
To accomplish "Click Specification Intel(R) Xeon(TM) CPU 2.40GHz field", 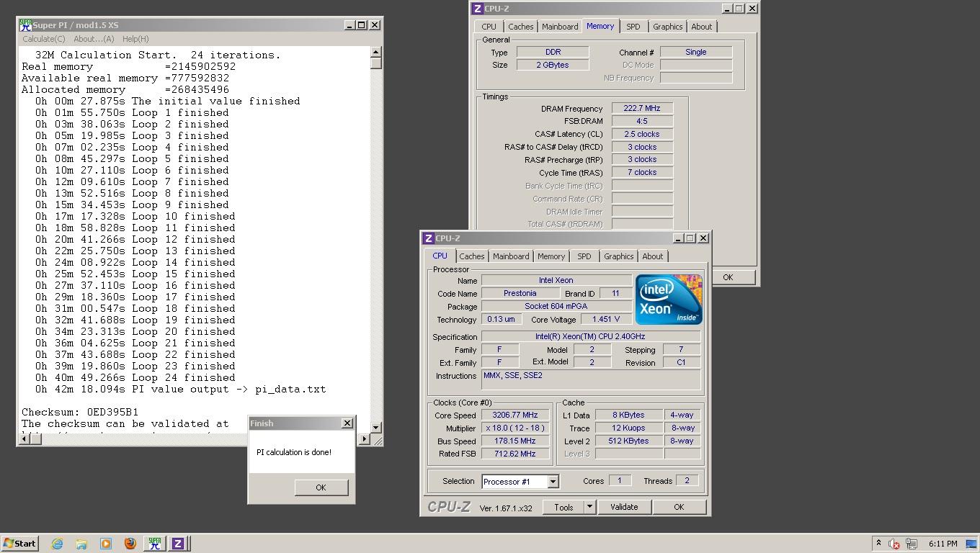I will 591,336.
